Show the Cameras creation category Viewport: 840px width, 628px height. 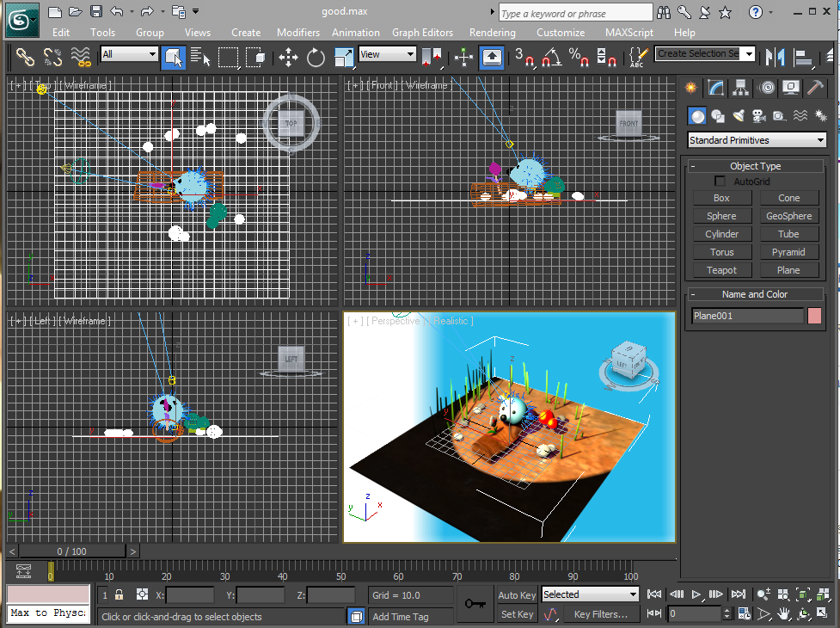pos(758,116)
